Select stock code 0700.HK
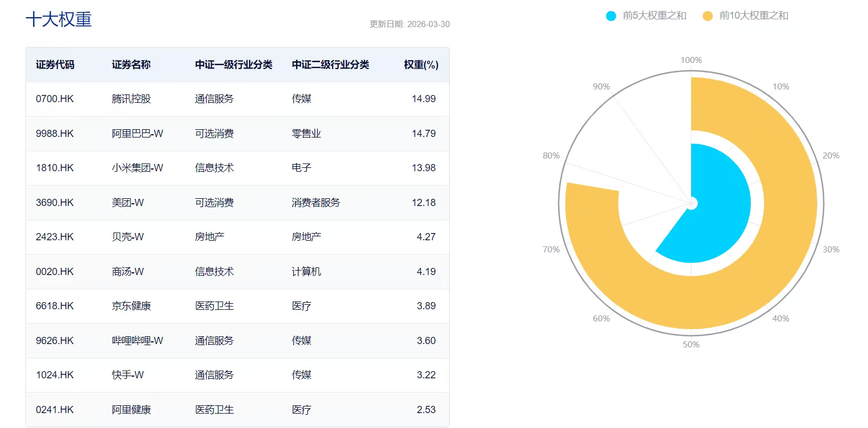 pyautogui.click(x=55, y=99)
